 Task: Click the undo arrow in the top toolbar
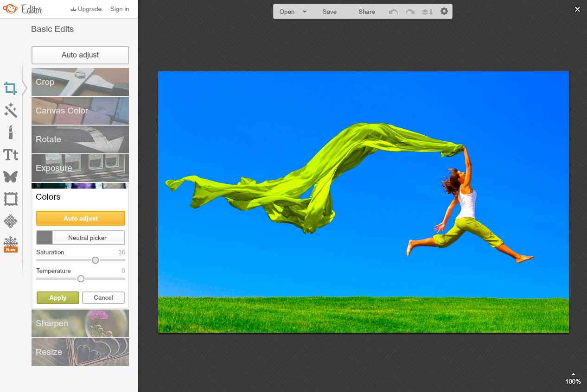pos(393,12)
